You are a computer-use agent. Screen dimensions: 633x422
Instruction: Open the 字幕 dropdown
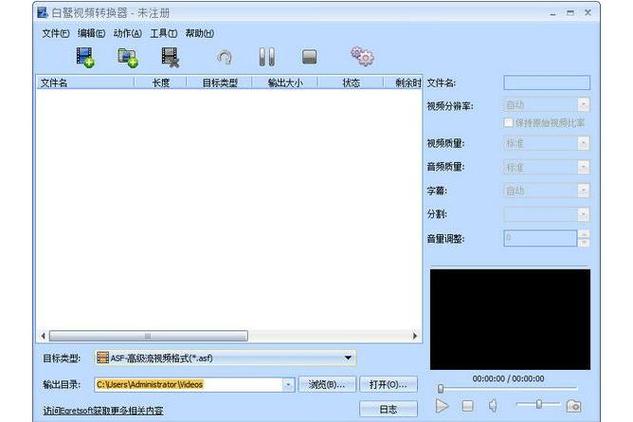[x=583, y=190]
